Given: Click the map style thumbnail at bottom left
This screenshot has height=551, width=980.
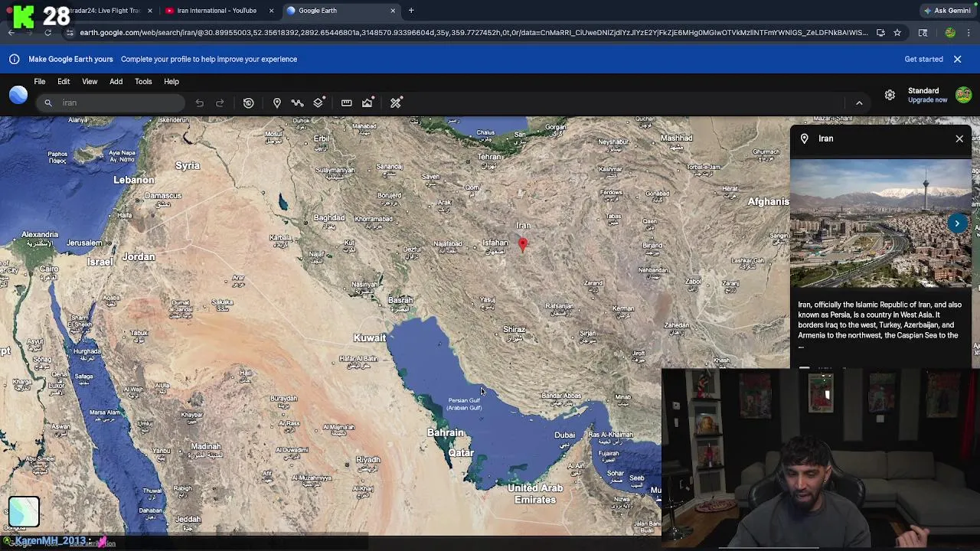Looking at the screenshot, I should 24,512.
